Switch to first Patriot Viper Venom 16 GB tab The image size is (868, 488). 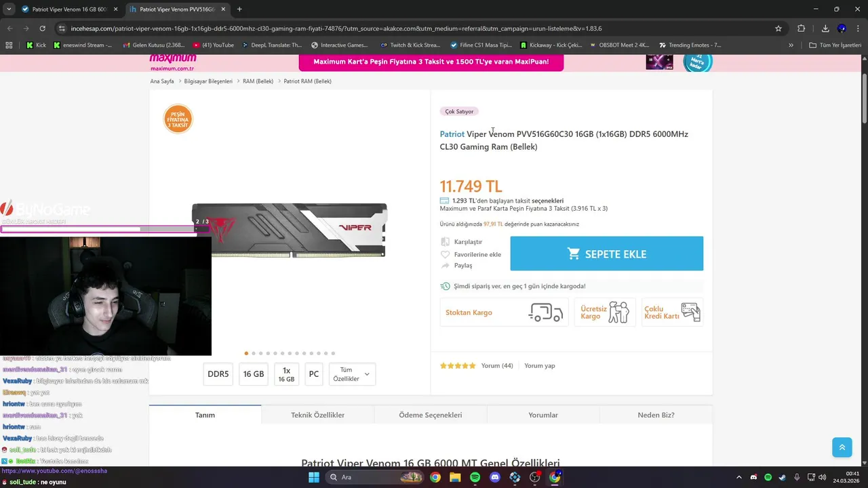tap(68, 9)
